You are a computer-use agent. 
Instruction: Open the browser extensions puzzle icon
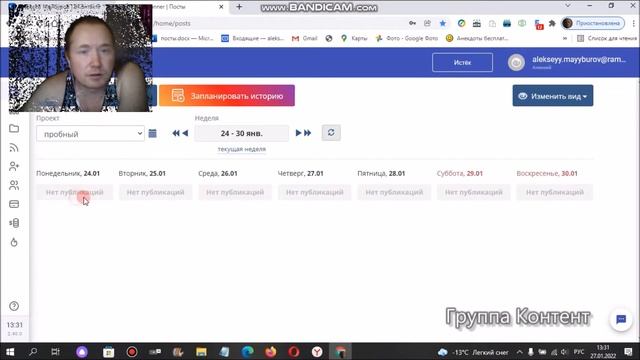pyautogui.click(x=552, y=23)
